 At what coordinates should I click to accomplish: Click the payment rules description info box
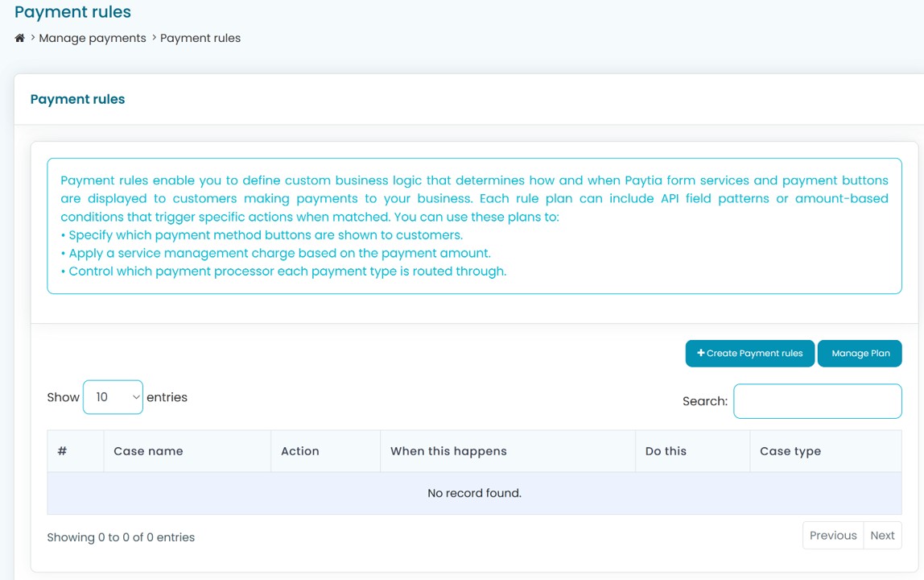coord(474,226)
